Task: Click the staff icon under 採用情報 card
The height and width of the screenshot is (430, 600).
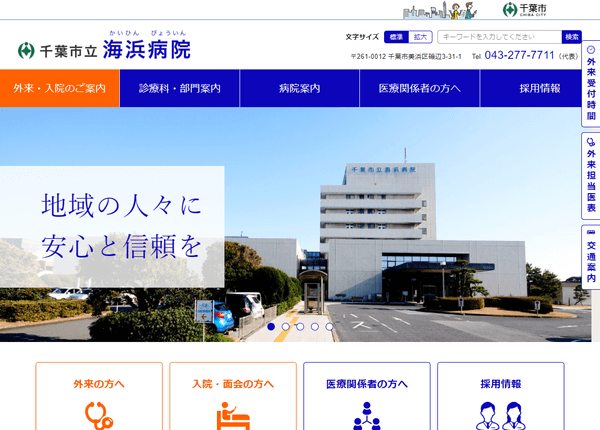Action: tap(500, 413)
